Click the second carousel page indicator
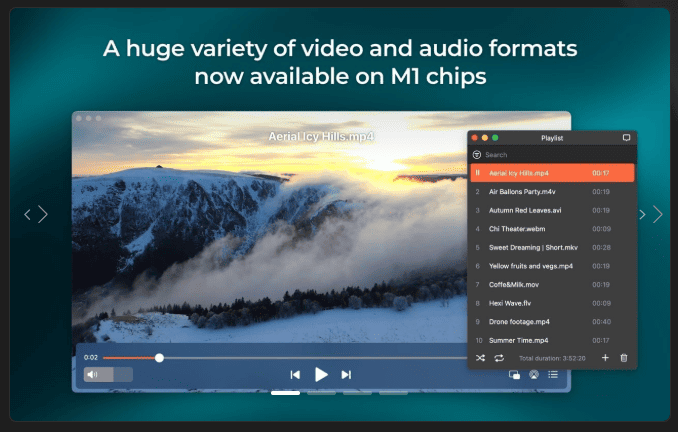Image resolution: width=678 pixels, height=432 pixels. click(321, 393)
